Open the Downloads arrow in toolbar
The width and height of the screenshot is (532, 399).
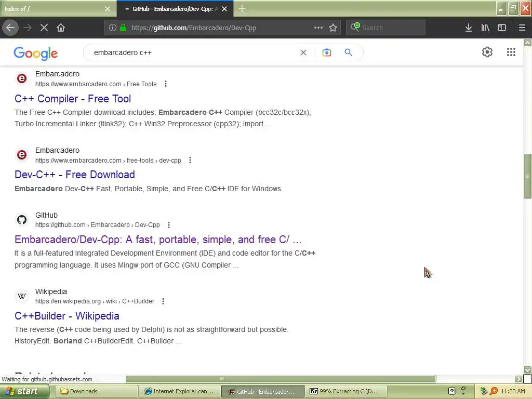pyautogui.click(x=469, y=28)
